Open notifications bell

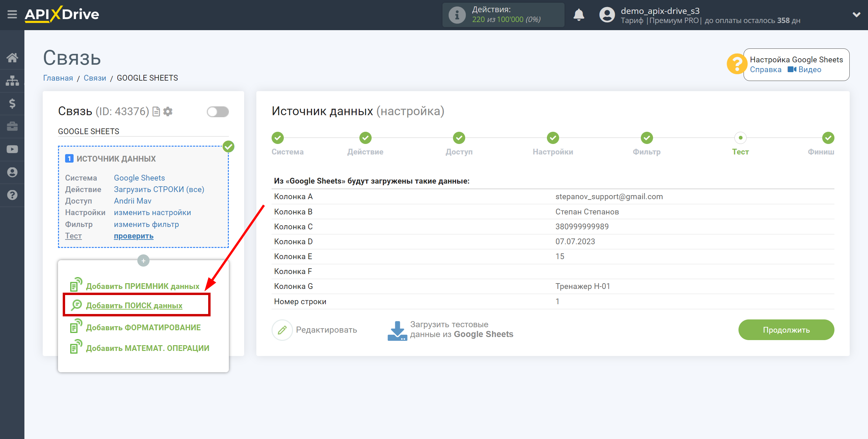tap(579, 15)
